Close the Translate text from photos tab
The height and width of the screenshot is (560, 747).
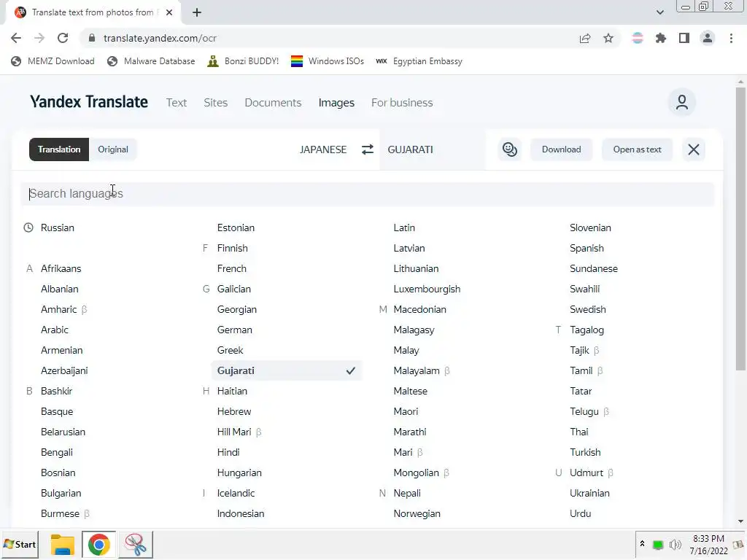tap(169, 12)
